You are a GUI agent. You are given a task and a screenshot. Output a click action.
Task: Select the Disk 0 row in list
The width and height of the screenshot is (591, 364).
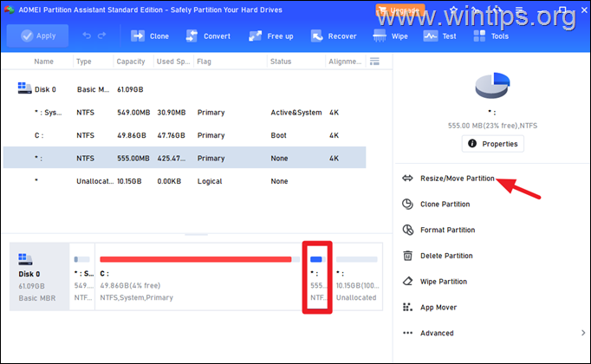pos(185,89)
